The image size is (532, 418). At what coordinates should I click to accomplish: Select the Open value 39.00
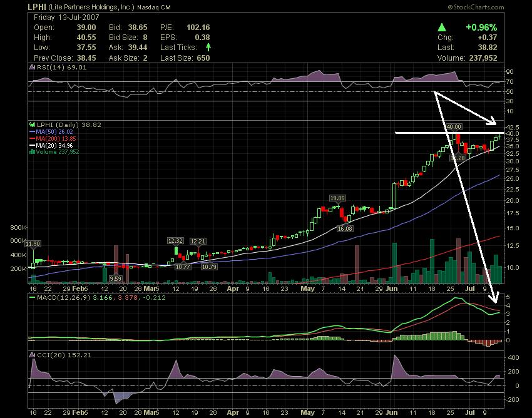coord(86,28)
